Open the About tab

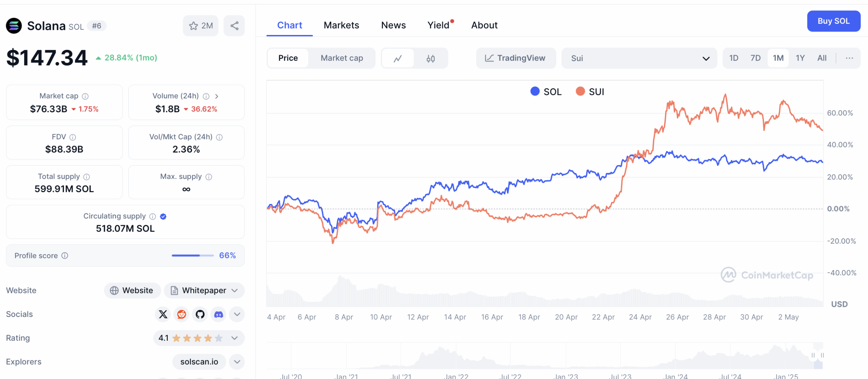(x=484, y=25)
